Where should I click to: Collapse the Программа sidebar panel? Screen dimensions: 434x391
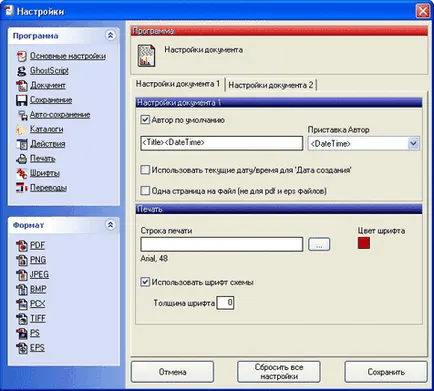tap(110, 35)
